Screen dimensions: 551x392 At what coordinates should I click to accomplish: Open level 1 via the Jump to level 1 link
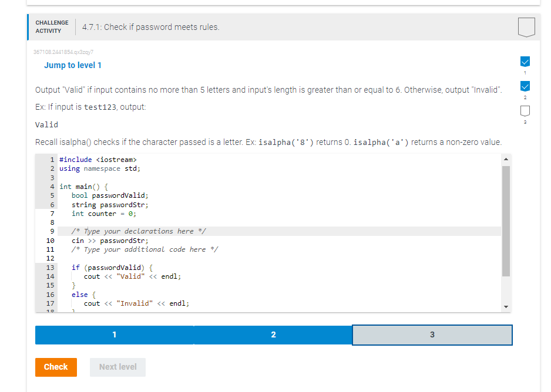click(x=73, y=65)
